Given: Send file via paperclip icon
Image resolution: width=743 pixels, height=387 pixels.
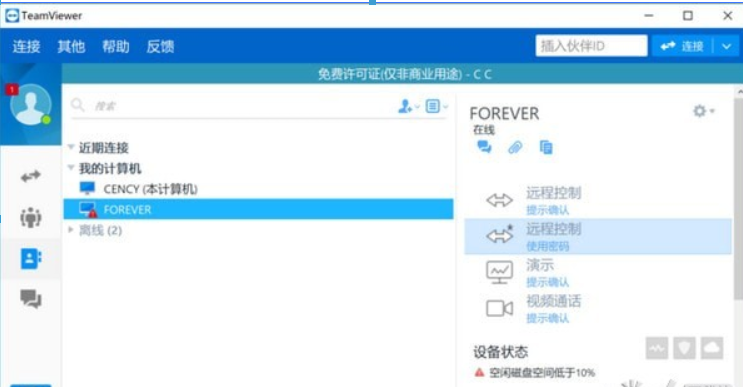Looking at the screenshot, I should 515,147.
